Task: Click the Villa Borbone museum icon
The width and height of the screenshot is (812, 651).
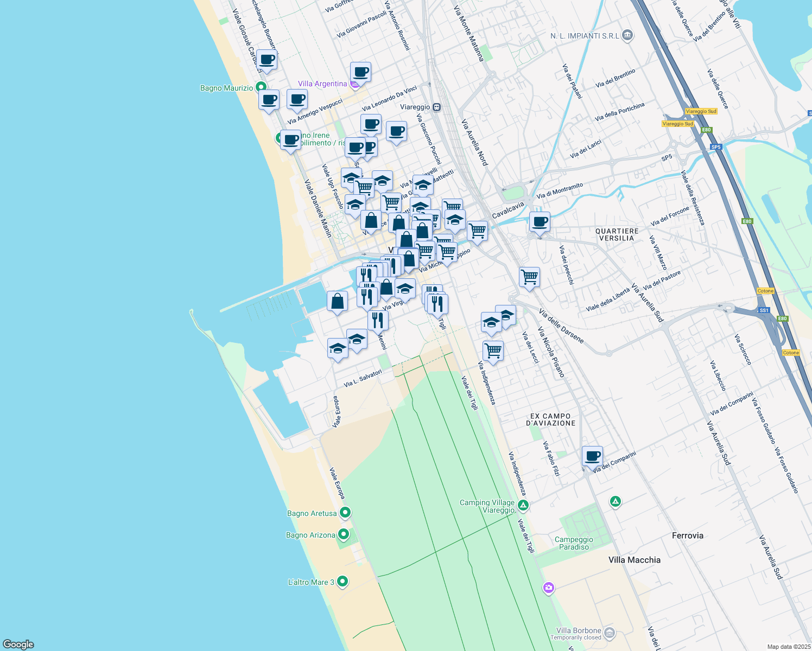Action: (x=609, y=633)
